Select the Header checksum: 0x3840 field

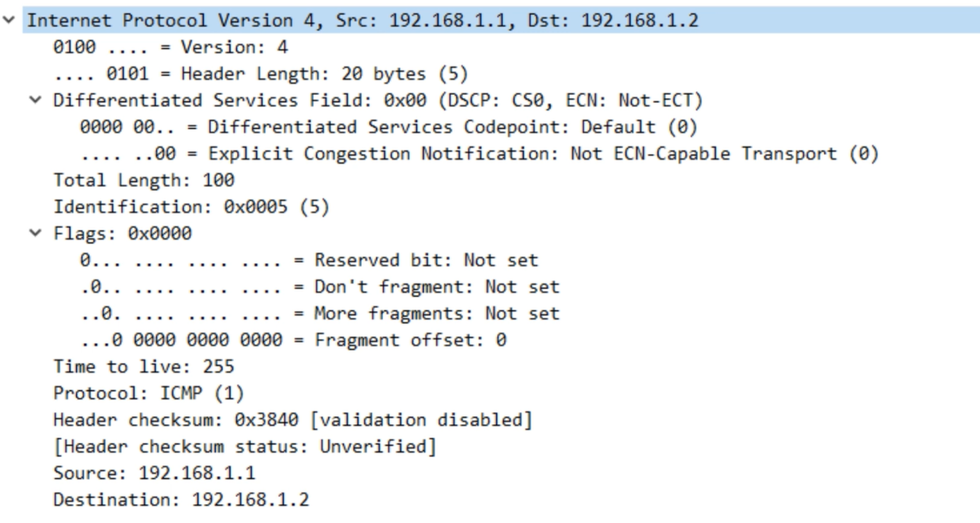pos(293,420)
